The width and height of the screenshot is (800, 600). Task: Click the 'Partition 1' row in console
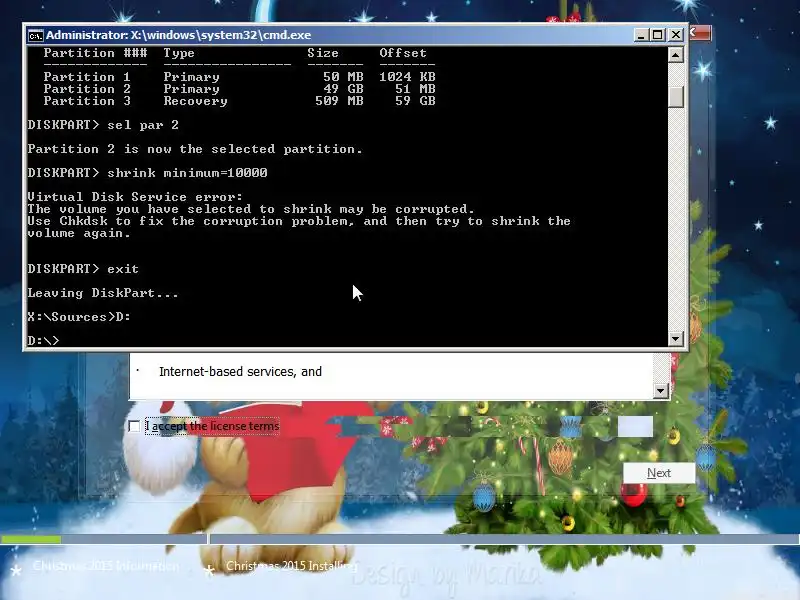[239, 77]
